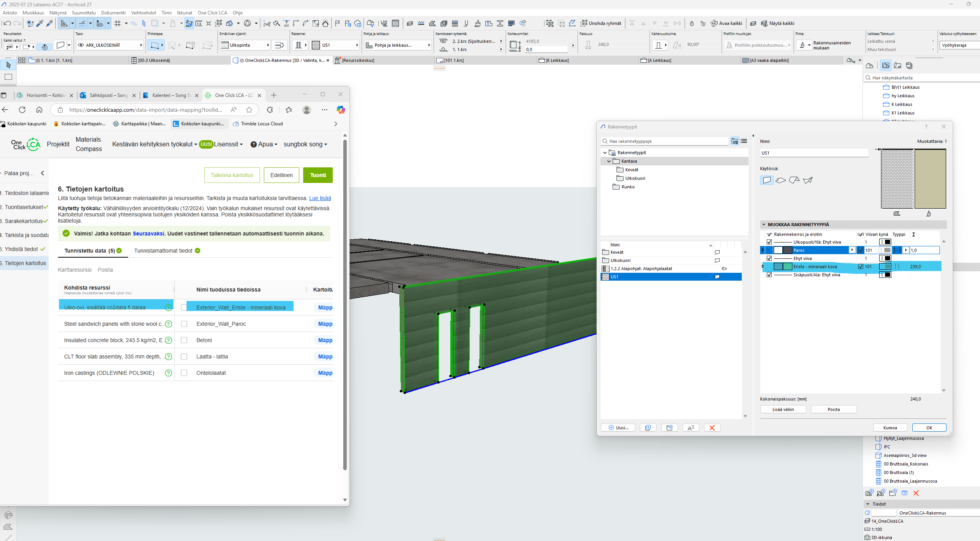This screenshot has height=541, width=980.
Task: Open the Suunnittelu menu
Action: [83, 13]
